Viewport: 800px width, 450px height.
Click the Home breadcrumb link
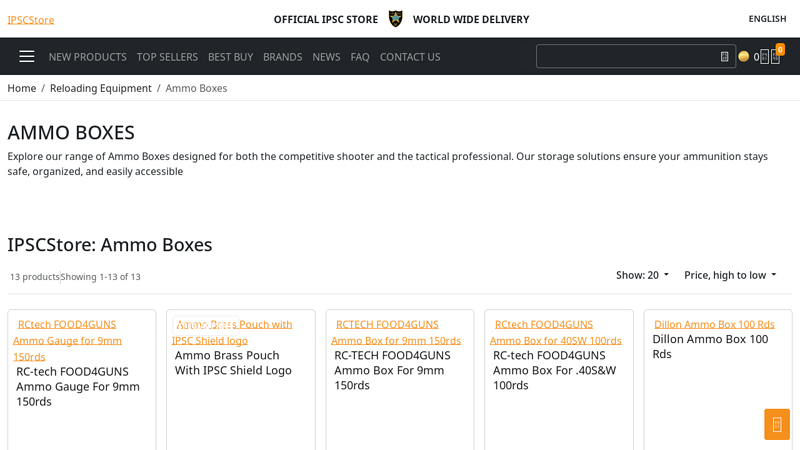[x=22, y=88]
